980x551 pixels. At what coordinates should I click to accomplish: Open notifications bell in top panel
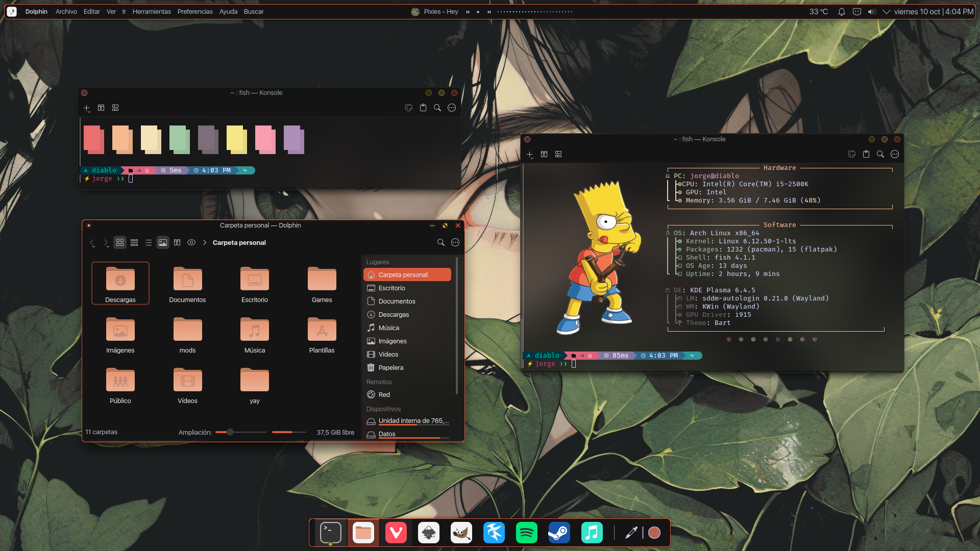(842, 12)
